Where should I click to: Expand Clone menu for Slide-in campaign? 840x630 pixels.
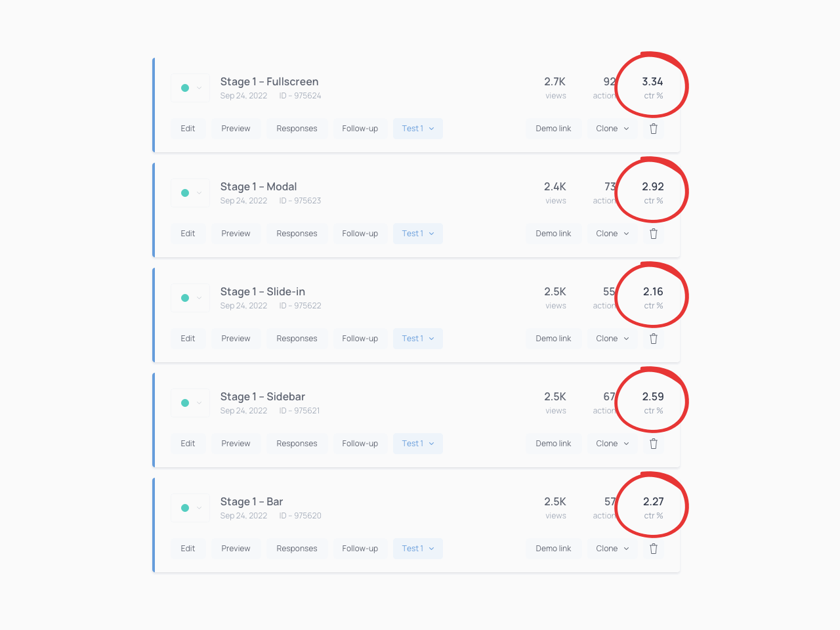tap(612, 339)
